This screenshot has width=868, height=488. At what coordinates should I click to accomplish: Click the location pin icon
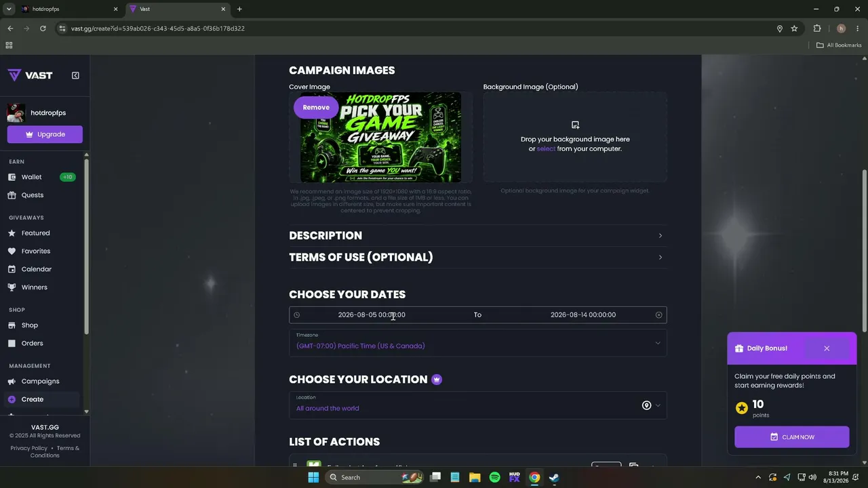click(x=646, y=405)
